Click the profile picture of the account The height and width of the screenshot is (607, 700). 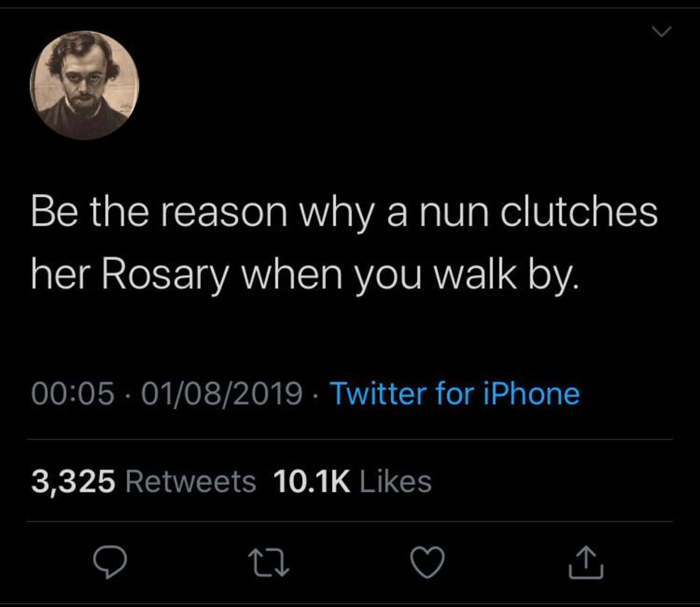tap(85, 85)
